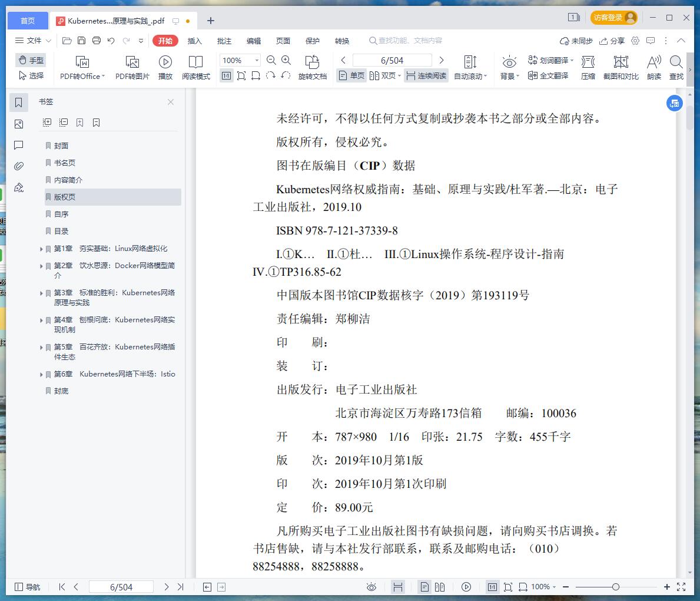Toggle the 导航 navigation pane in the status bar
This screenshot has height=601, width=700.
(28, 587)
